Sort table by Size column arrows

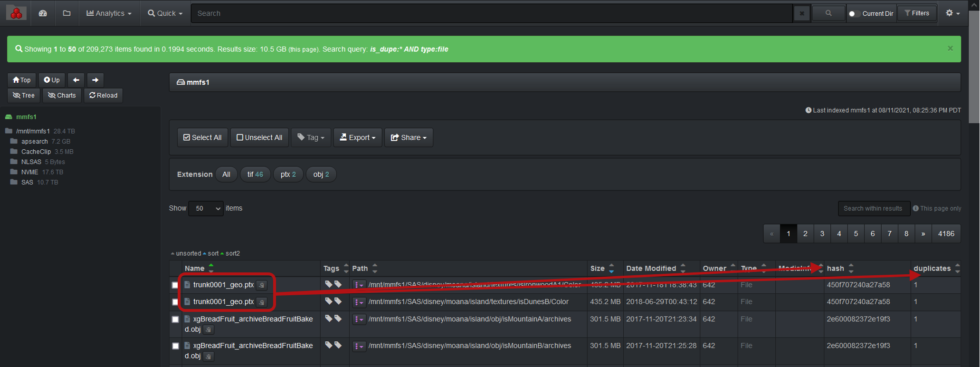click(x=611, y=268)
